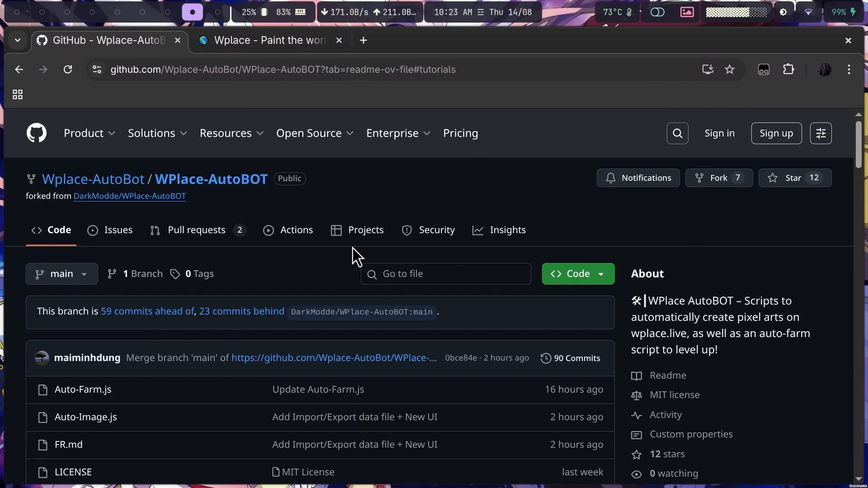868x488 pixels.
Task: Switch to Wplace browser tab
Action: coord(270,40)
